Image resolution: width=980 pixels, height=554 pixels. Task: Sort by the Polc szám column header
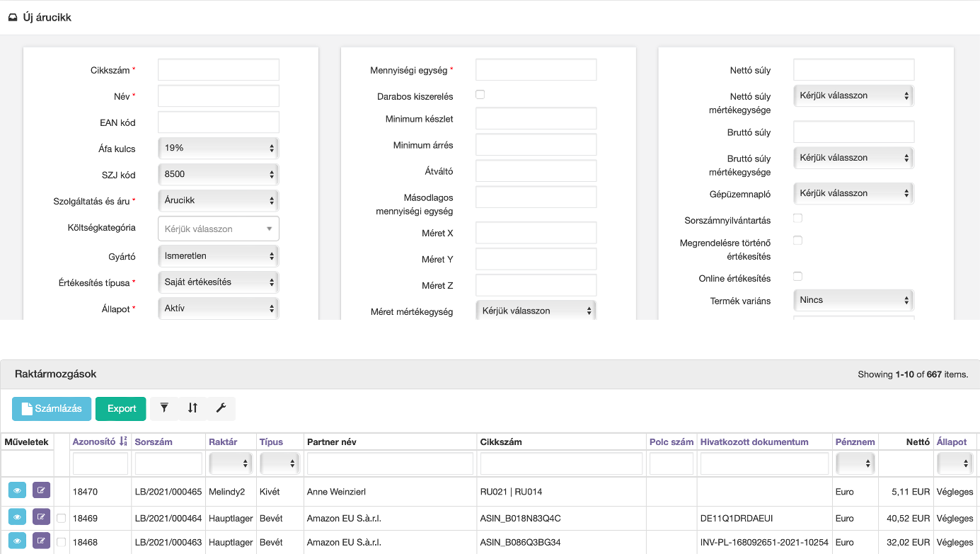tap(671, 442)
